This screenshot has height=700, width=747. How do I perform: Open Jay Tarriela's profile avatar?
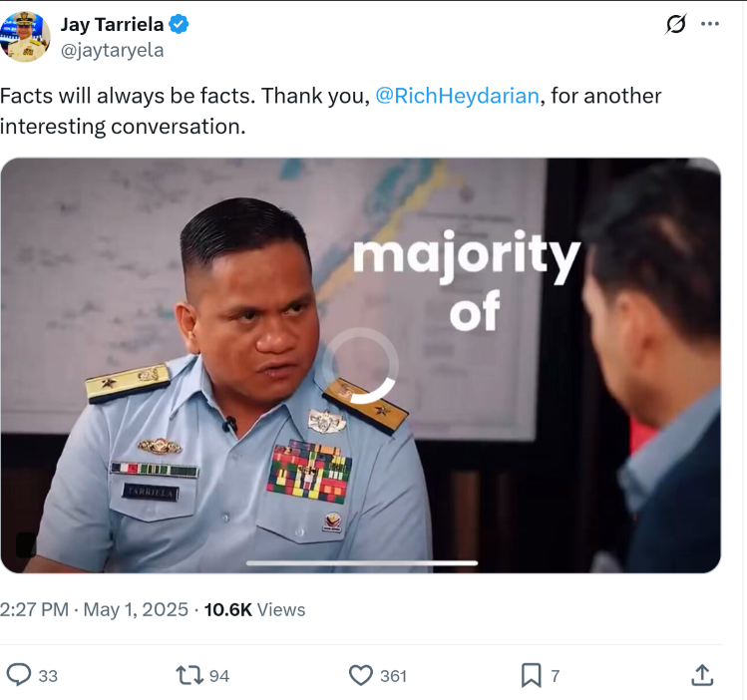click(x=25, y=37)
